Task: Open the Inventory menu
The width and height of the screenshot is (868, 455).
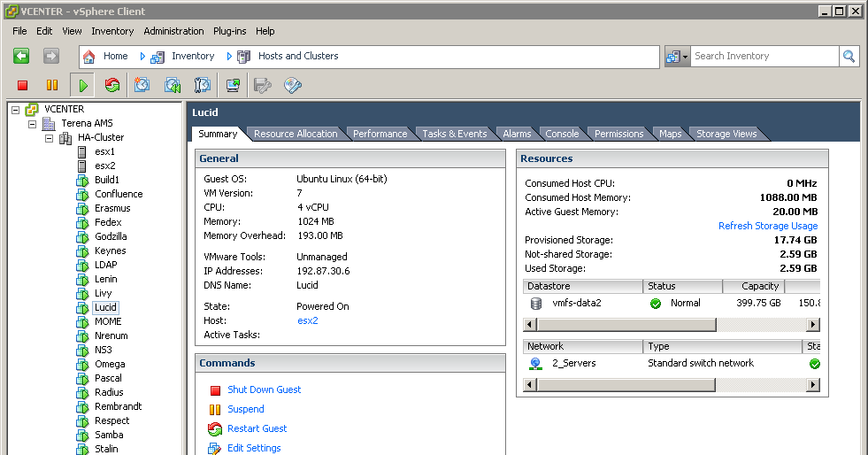Action: (x=112, y=31)
